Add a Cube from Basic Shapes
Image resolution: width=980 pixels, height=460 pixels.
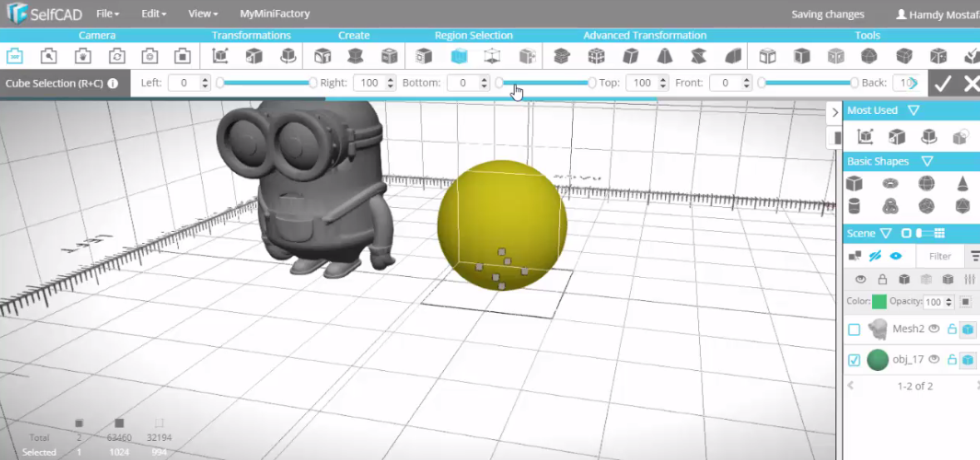(x=854, y=183)
